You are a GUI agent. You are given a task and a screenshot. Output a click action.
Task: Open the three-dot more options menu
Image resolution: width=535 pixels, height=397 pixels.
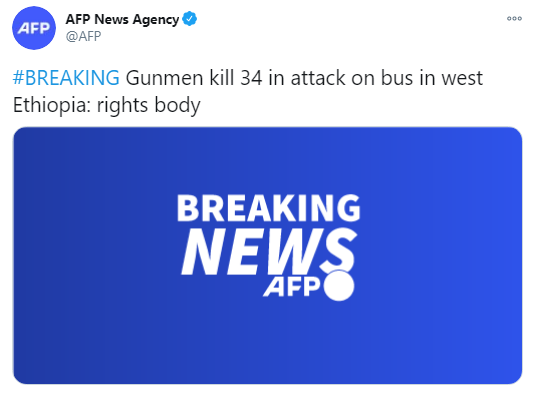pyautogui.click(x=514, y=18)
